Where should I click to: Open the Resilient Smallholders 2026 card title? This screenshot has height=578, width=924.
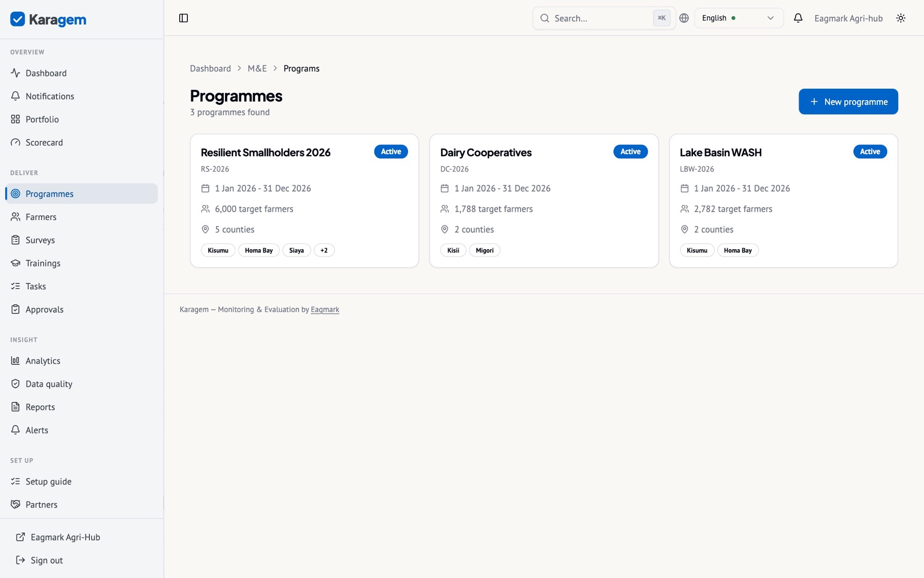265,153
